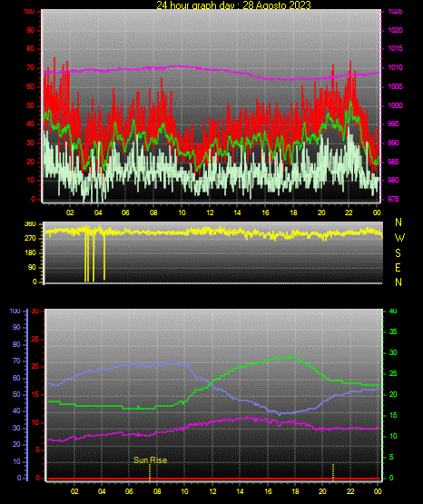Click the 18 hour label of bottom graph
The height and width of the screenshot is (504, 423).
point(295,491)
